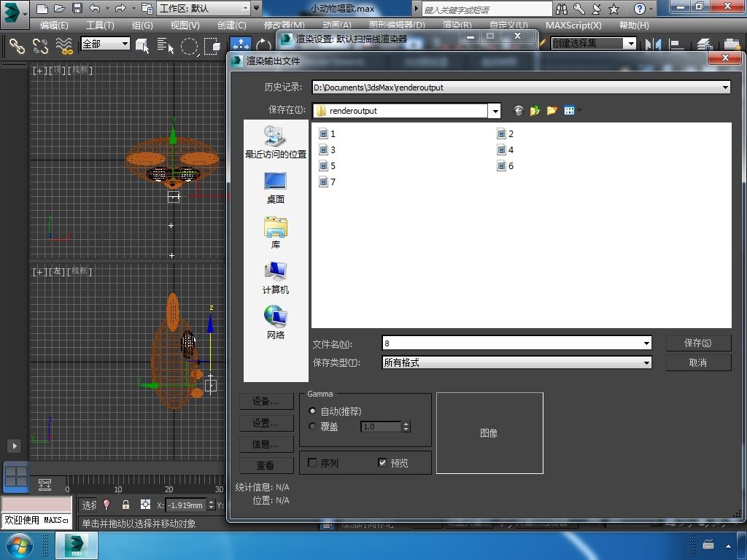
Task: Open the MAXScript(X) menu
Action: pos(573,26)
